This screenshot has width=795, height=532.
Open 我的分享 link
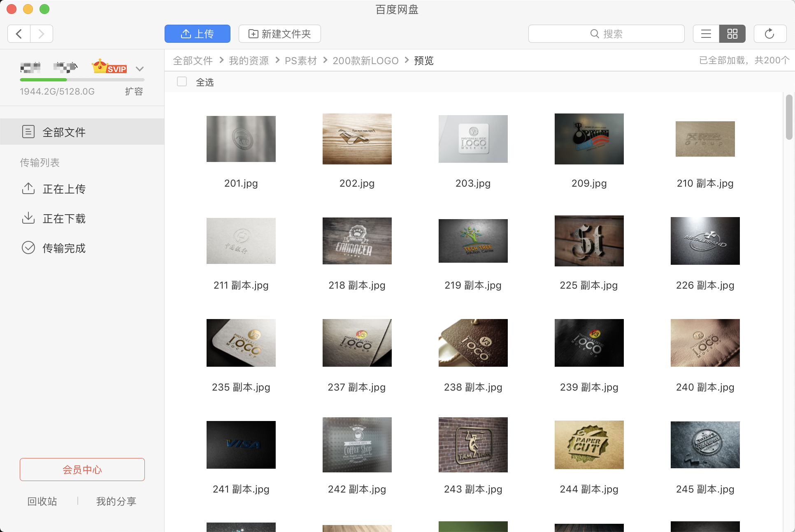[x=116, y=501]
